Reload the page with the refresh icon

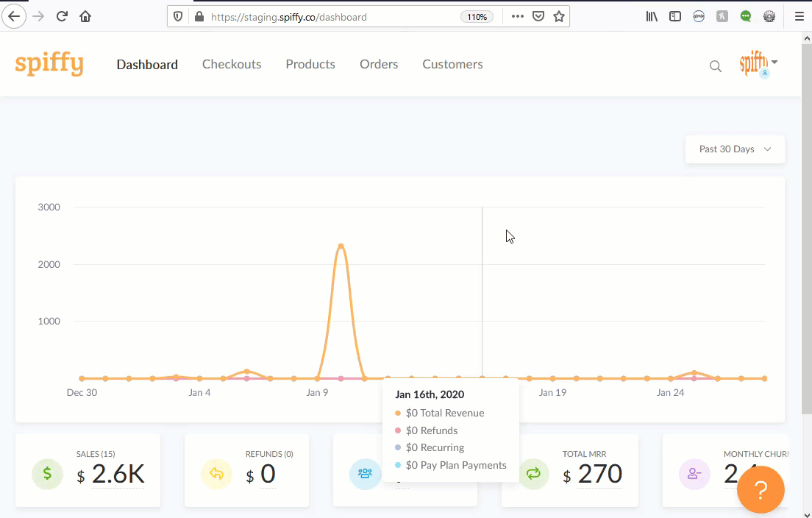pos(62,17)
